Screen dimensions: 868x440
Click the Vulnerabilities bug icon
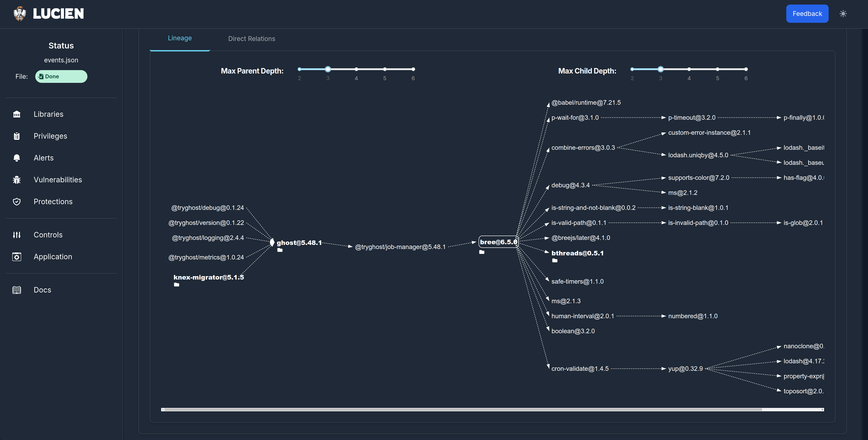(17, 180)
